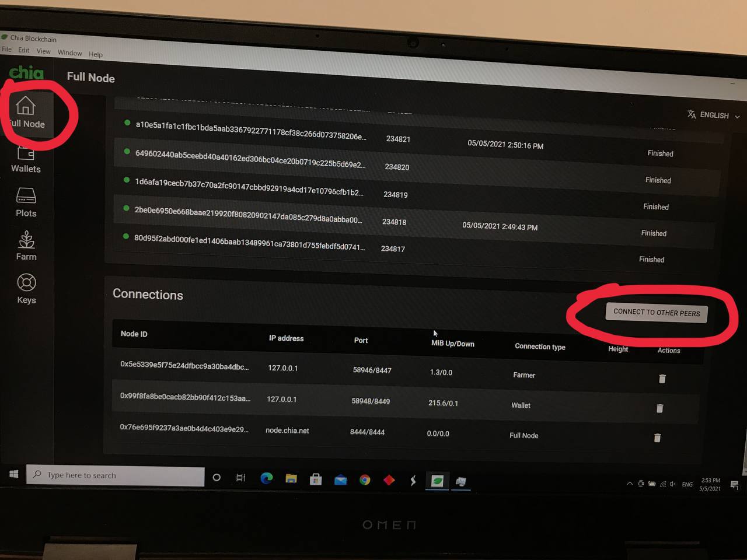The width and height of the screenshot is (747, 560).
Task: Open the View menu
Action: [x=44, y=51]
